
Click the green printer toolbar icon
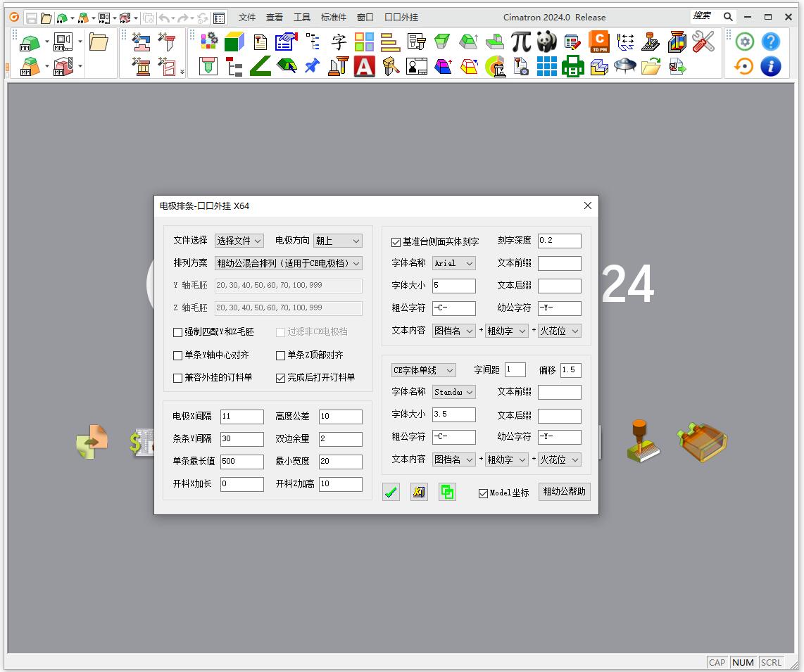click(572, 67)
